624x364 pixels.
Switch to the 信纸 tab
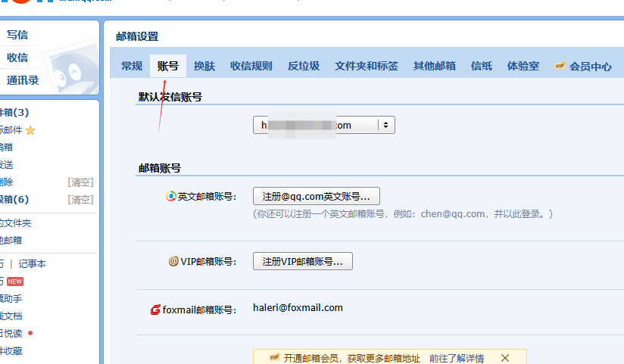coord(482,66)
